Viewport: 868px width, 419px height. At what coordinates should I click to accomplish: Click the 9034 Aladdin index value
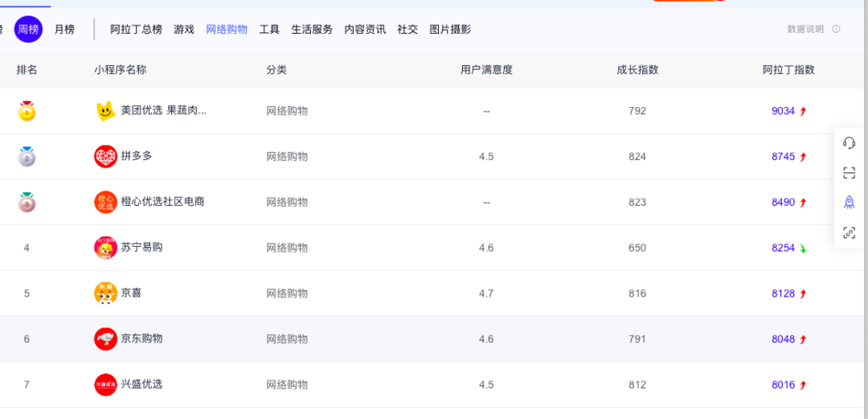click(784, 111)
